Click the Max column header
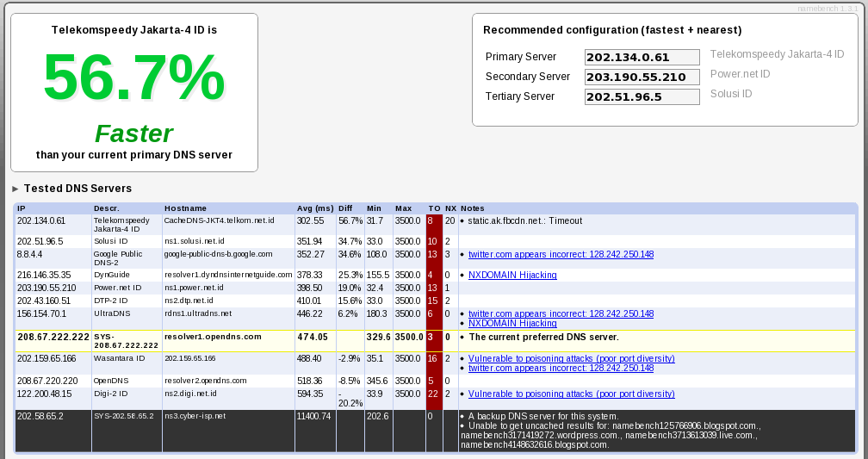This screenshot has height=459, width=868. [404, 208]
